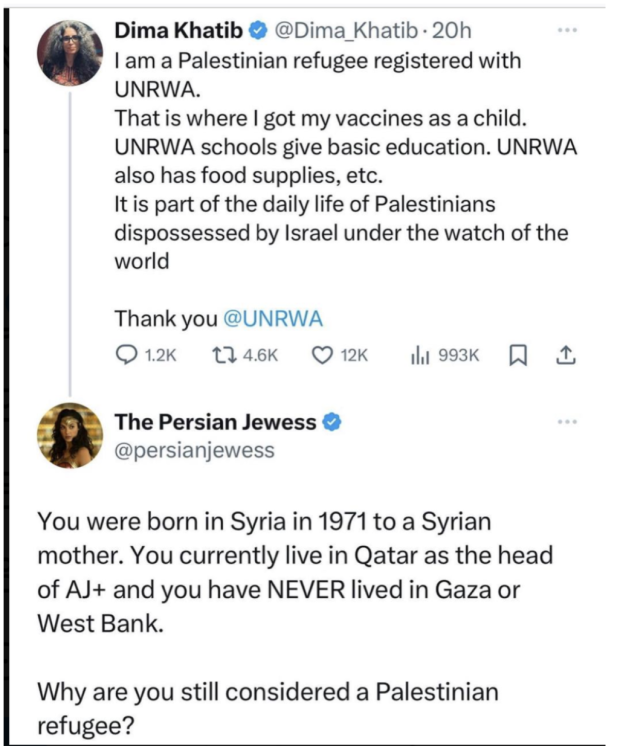Click Dima Khatib's verified badge
This screenshot has height=749, width=620.
[x=256, y=31]
